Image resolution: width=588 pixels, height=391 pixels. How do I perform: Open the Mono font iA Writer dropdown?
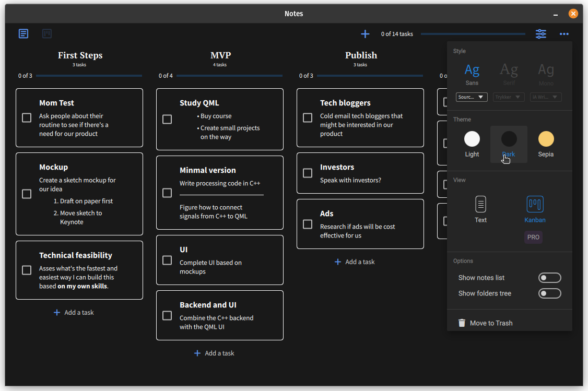(x=546, y=97)
